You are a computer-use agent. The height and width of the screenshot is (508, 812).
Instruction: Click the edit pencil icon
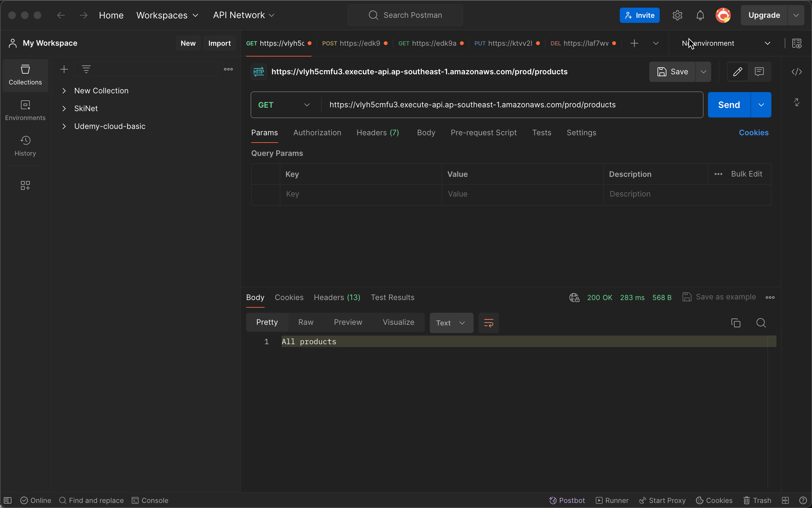(737, 71)
